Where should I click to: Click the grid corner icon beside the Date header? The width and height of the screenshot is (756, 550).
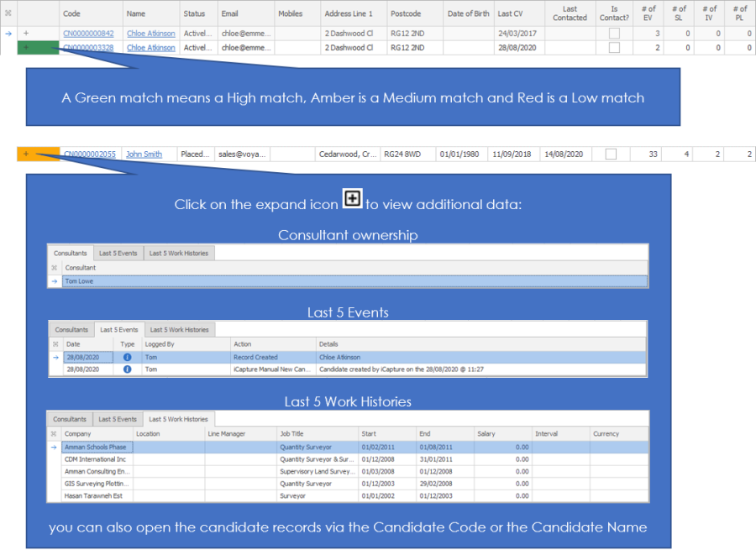click(55, 344)
